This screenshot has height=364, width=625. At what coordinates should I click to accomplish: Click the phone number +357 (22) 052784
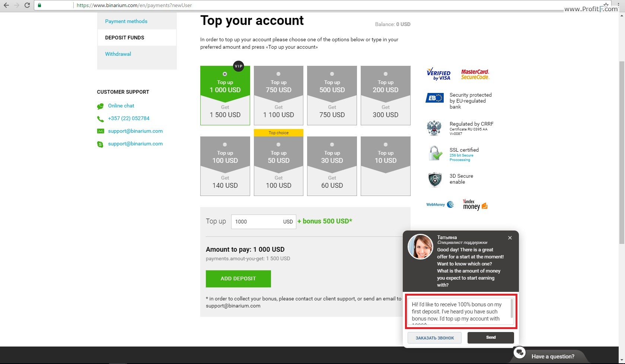[129, 118]
